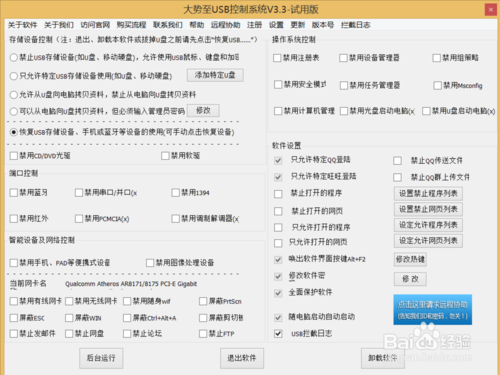Check 禁用调制解调器 option
The image size is (500, 375).
(x=176, y=219)
